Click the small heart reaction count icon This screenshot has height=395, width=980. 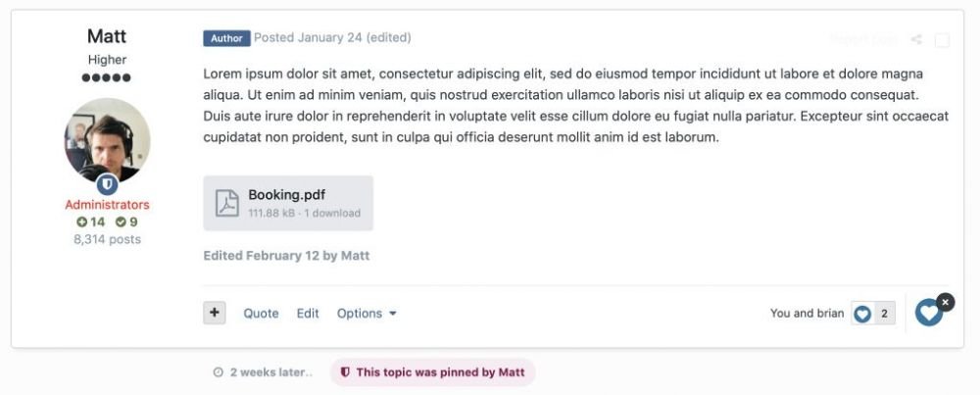coord(862,314)
